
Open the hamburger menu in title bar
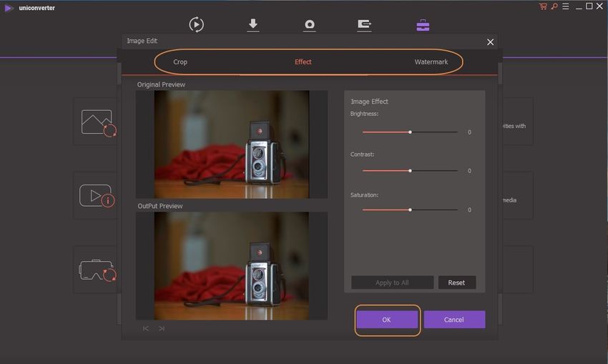565,6
